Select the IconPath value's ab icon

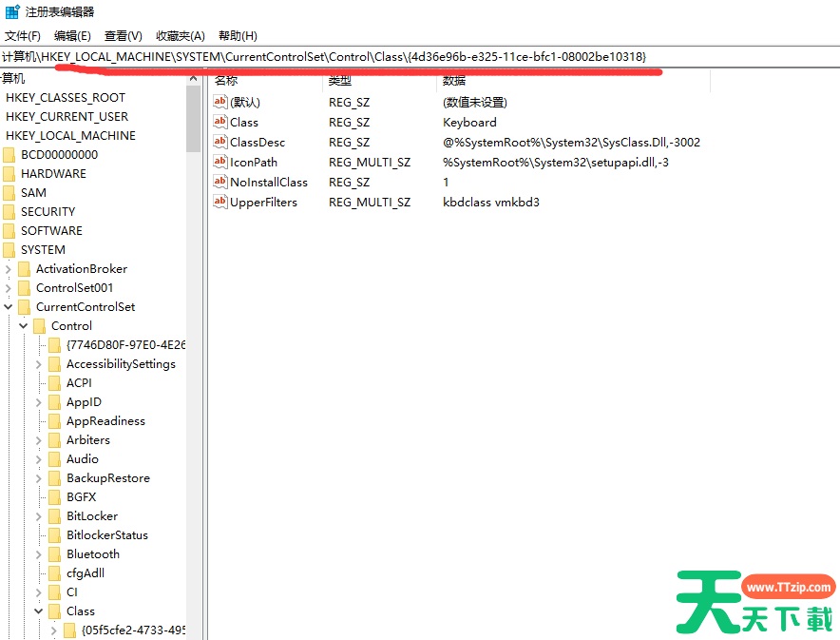tap(220, 162)
